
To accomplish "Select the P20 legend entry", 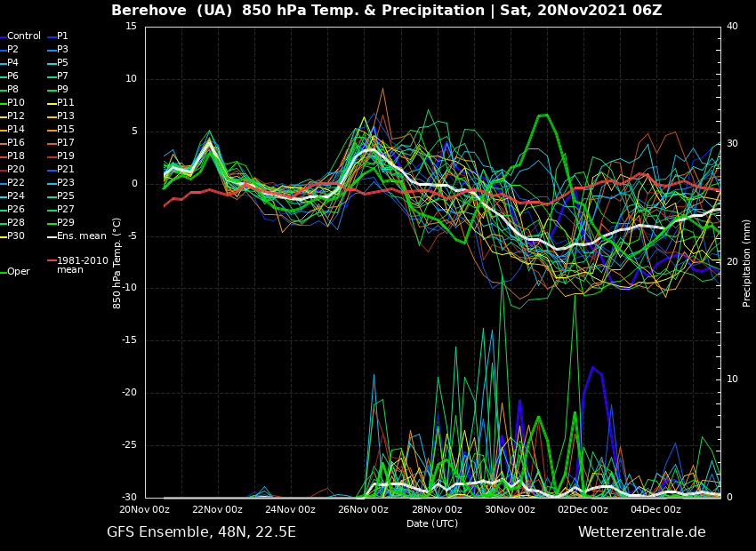I will coord(16,170).
